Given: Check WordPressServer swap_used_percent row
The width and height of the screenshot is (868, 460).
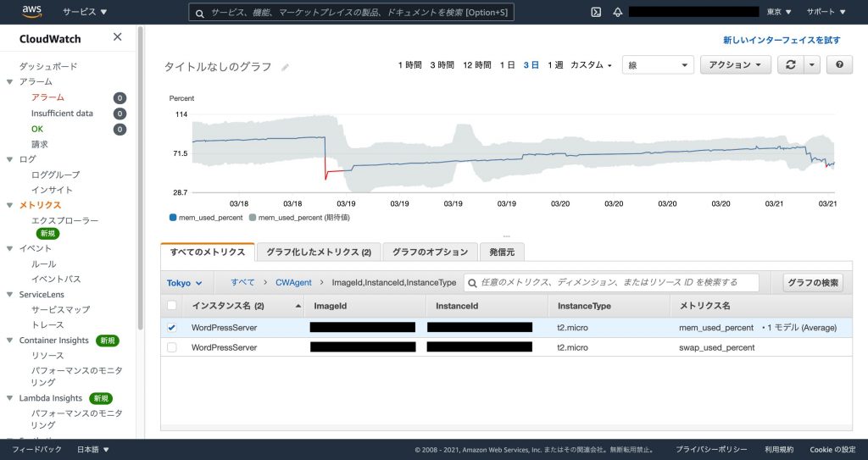Looking at the screenshot, I should [171, 347].
